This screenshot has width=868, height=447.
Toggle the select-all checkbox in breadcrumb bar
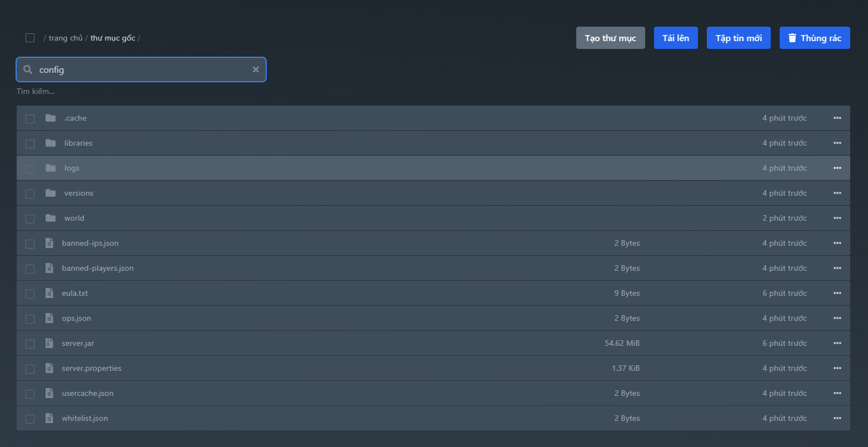click(x=30, y=38)
